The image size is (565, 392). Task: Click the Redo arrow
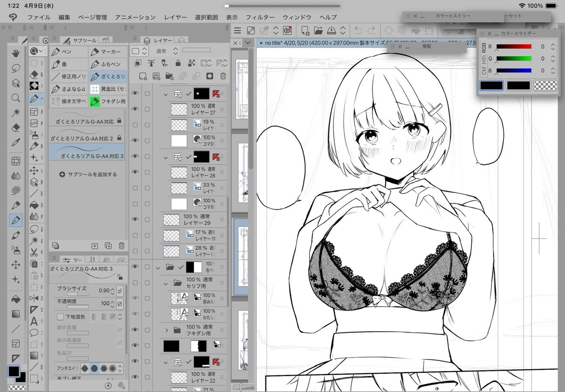[372, 31]
